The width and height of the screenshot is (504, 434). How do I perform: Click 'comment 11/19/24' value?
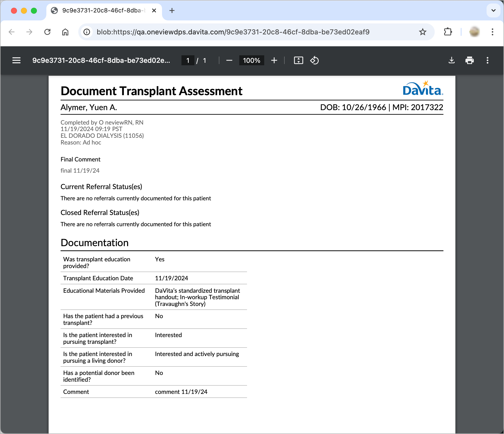(x=181, y=392)
